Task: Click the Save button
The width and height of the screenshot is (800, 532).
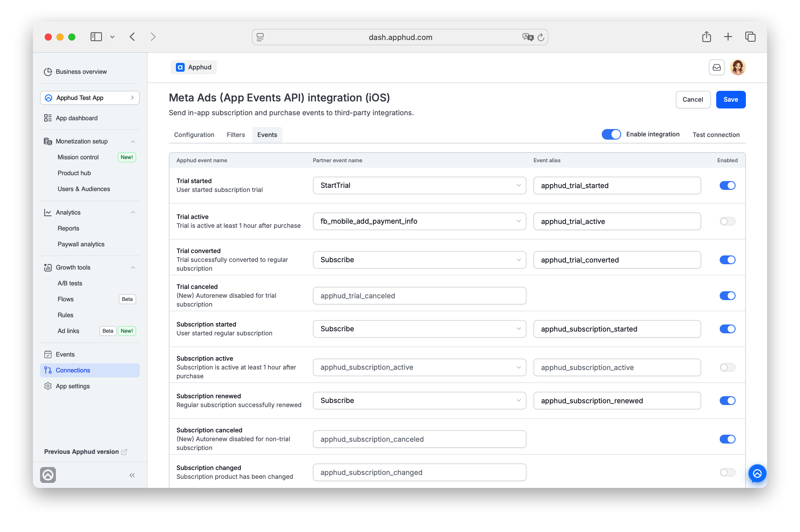Action: click(x=730, y=99)
